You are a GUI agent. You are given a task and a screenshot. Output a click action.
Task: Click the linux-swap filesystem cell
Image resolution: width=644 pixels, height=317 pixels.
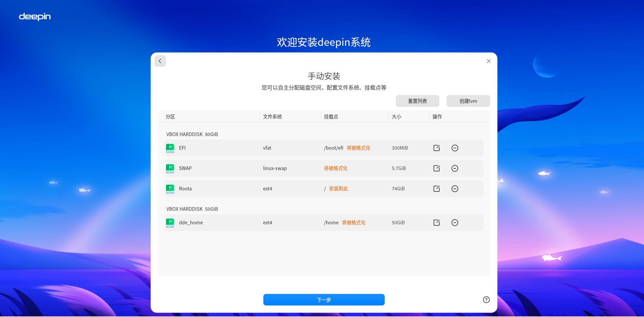275,168
